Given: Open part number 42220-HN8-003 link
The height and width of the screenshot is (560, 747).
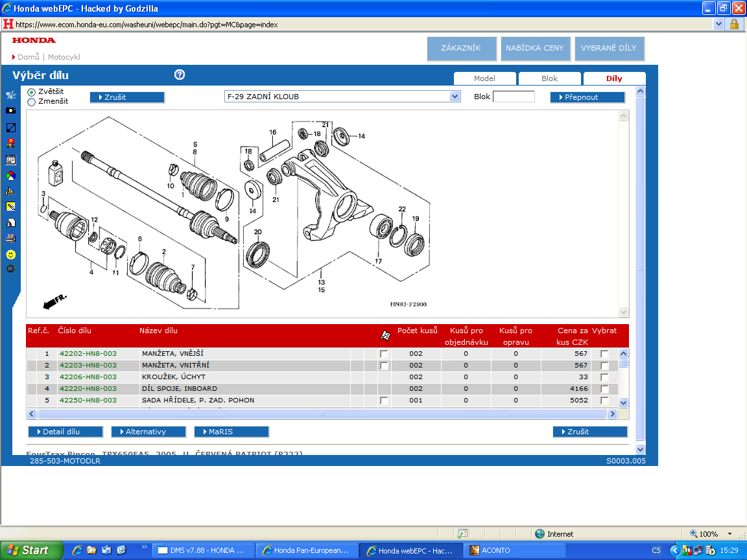Looking at the screenshot, I should 88,389.
